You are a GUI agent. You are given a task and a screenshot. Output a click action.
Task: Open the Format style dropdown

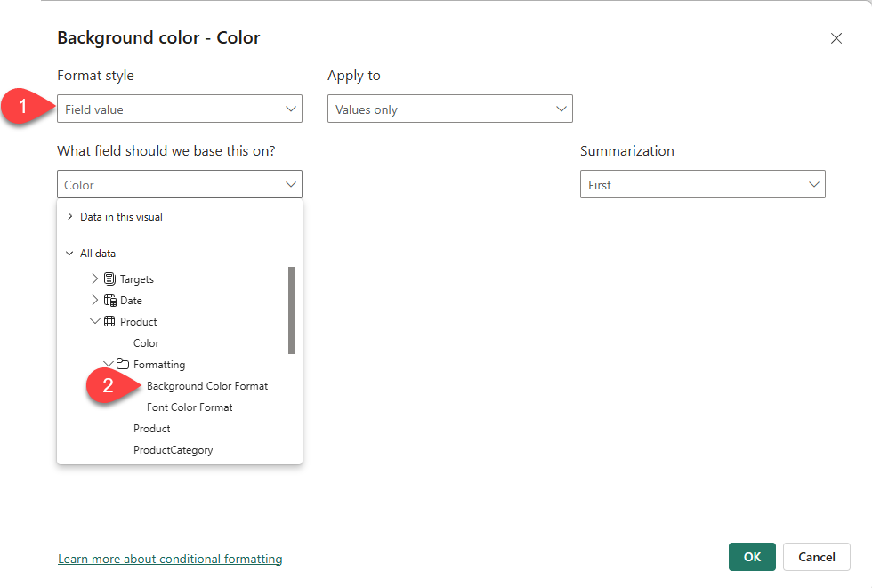point(180,109)
